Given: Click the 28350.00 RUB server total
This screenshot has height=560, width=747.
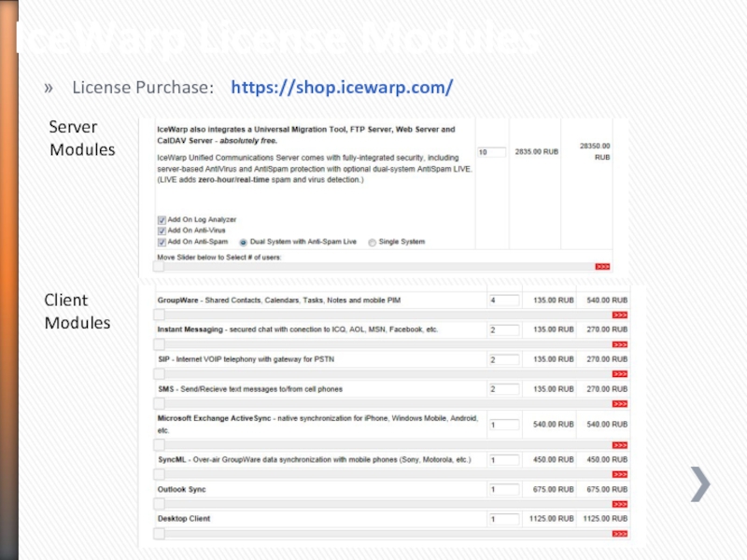Looking at the screenshot, I should [x=595, y=151].
